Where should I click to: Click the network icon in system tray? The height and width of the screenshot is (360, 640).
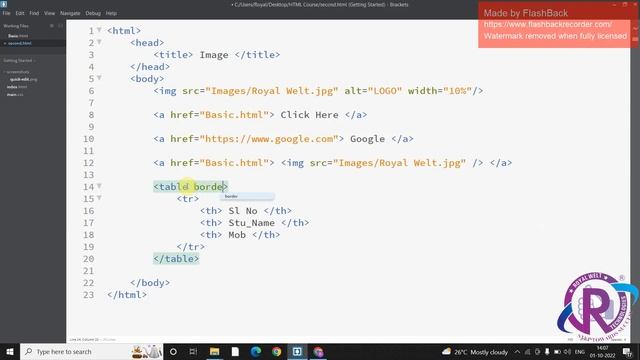click(528, 352)
